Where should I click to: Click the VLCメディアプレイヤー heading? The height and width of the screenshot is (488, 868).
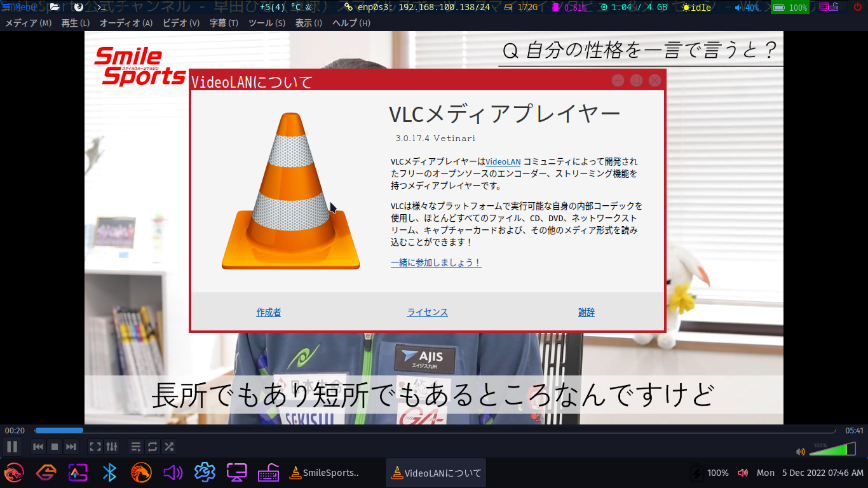pyautogui.click(x=505, y=114)
